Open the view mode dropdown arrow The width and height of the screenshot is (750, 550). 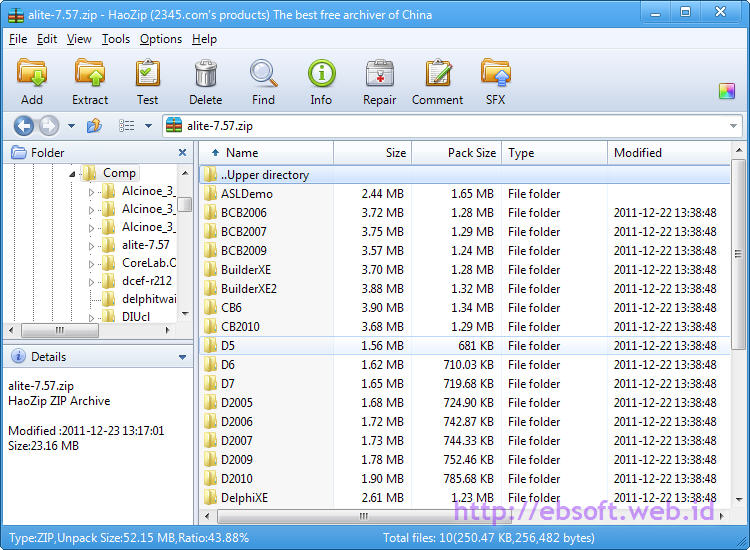(x=148, y=126)
